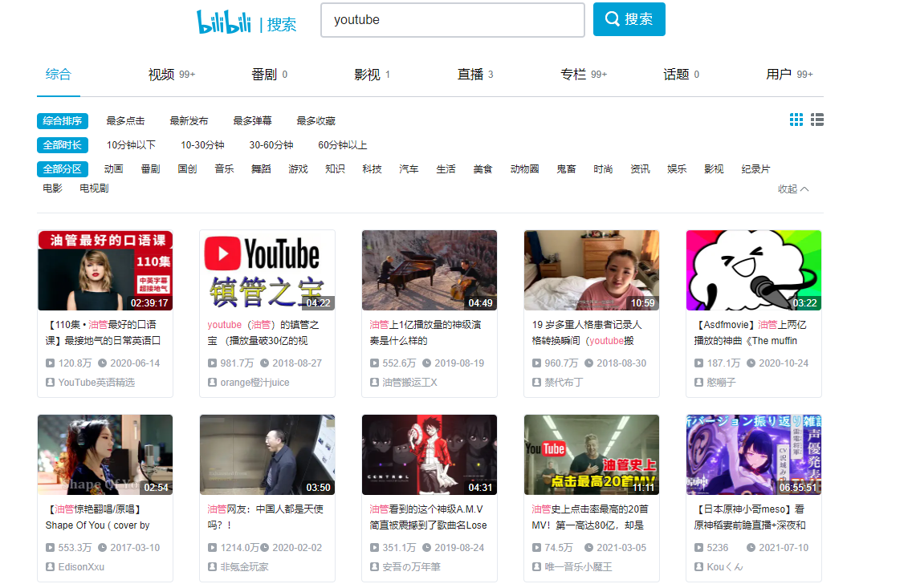Image resolution: width=908 pixels, height=588 pixels.
Task: Open uploader 油管搬运工X
Action: (410, 382)
